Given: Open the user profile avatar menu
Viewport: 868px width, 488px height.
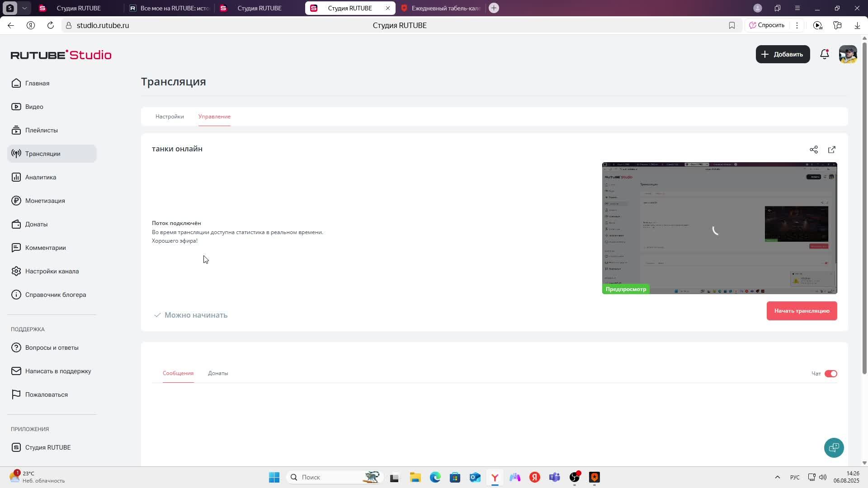Looking at the screenshot, I should tap(848, 54).
